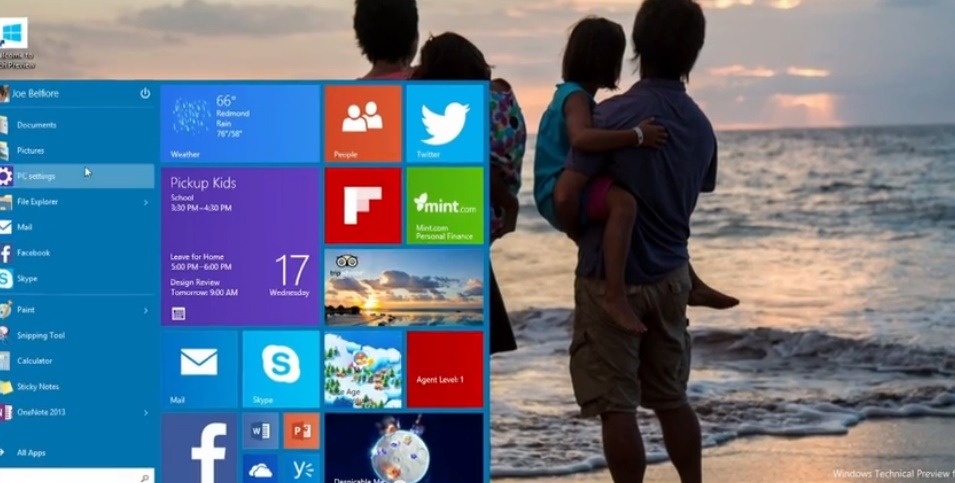Open Mail in the left app list
Image resolution: width=955 pixels, height=483 pixels.
(x=77, y=227)
